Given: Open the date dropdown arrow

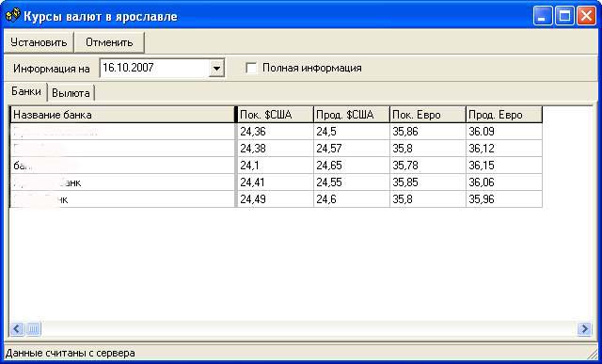Looking at the screenshot, I should click(x=217, y=69).
